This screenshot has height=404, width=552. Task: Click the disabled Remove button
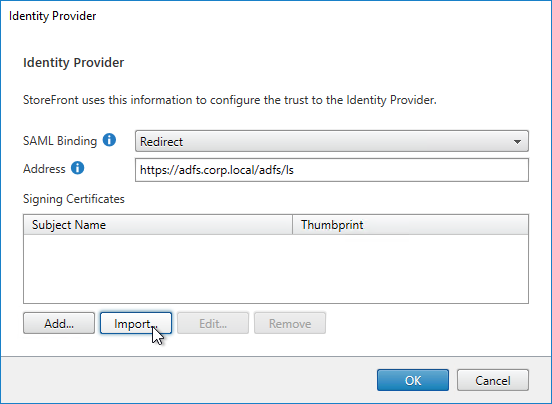click(x=290, y=323)
